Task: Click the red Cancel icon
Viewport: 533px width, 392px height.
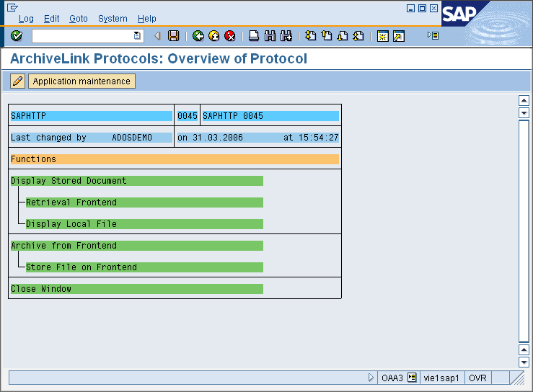Action: pyautogui.click(x=229, y=36)
